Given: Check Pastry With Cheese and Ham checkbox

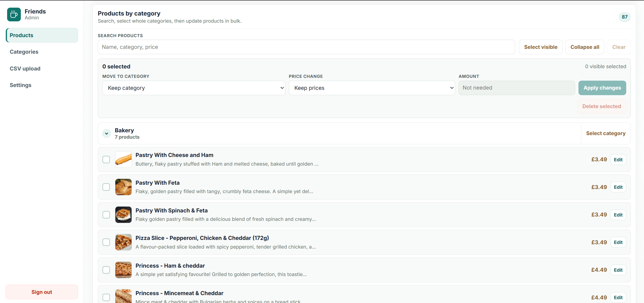Looking at the screenshot, I should tap(106, 160).
